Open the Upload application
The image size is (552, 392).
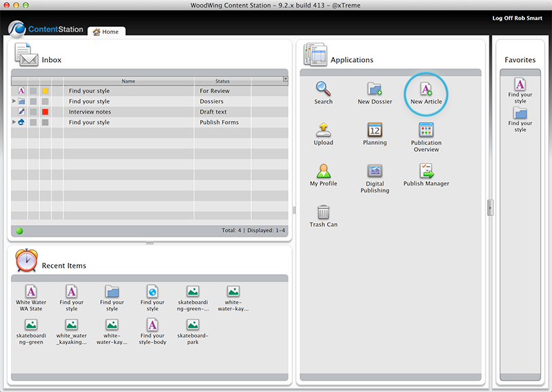click(x=323, y=134)
